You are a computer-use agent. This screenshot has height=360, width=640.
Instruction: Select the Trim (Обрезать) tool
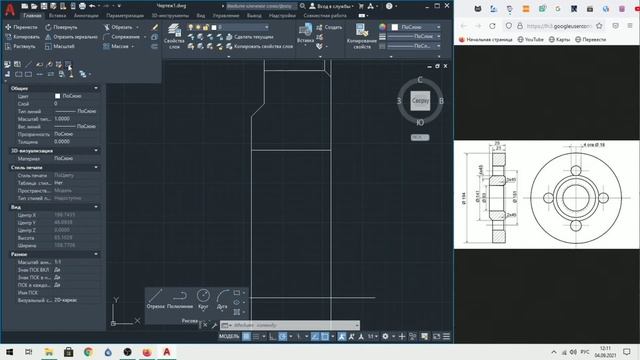click(x=118, y=27)
